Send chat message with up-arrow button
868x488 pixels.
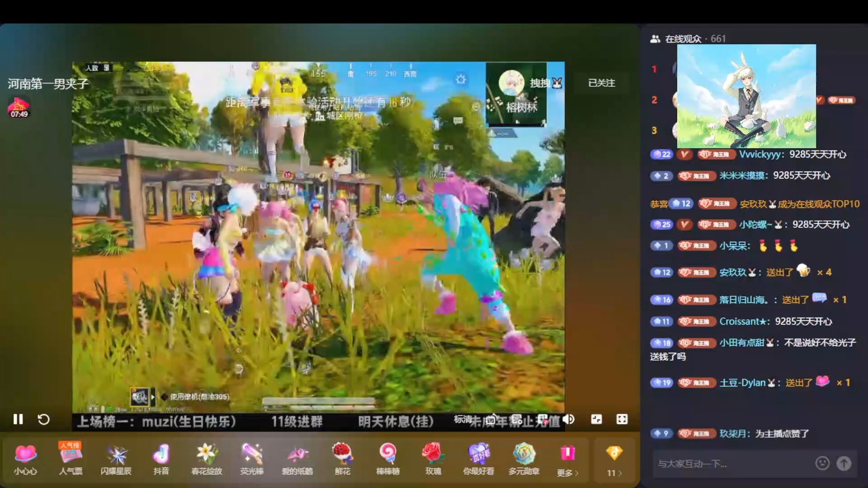point(844,463)
